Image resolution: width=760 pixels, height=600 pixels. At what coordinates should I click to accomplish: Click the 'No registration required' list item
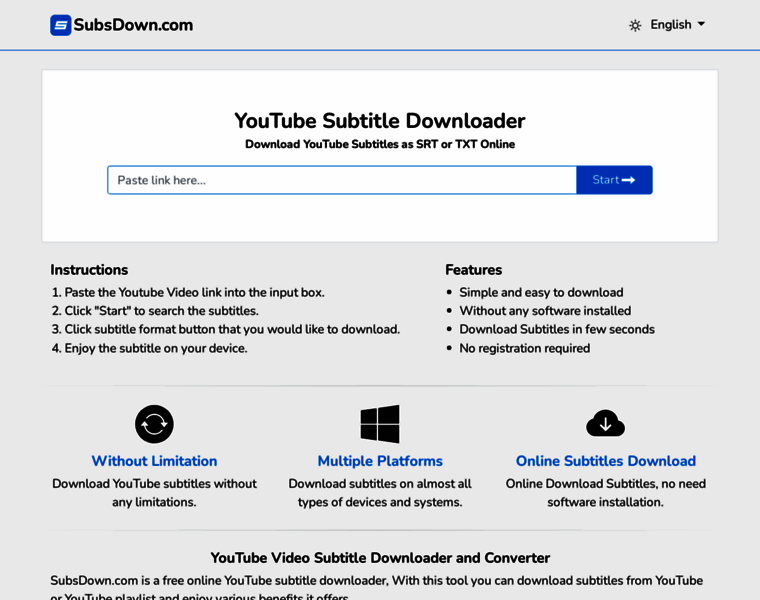pyautogui.click(x=524, y=348)
